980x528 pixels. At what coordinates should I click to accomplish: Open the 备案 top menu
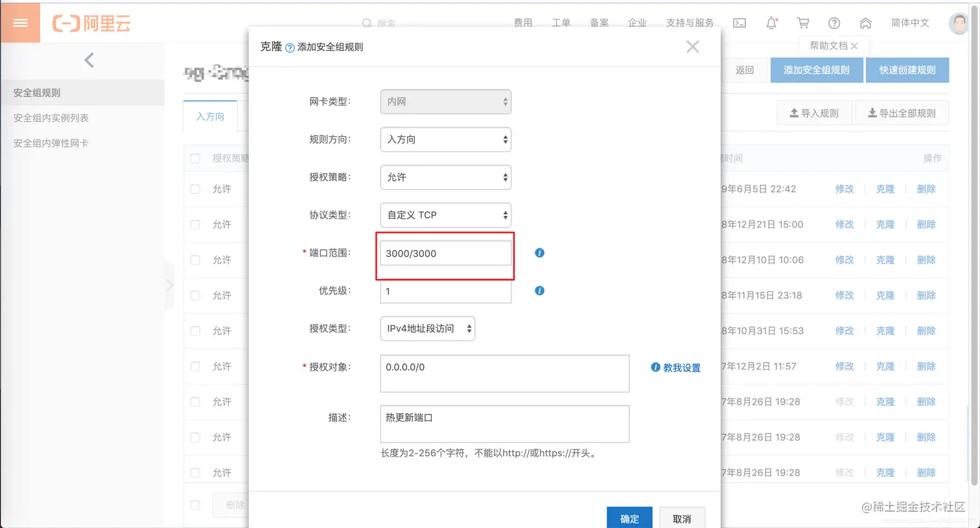click(x=600, y=23)
